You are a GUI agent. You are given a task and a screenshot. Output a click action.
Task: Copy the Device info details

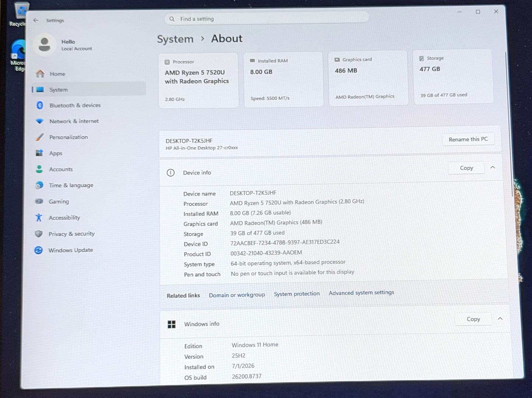(466, 168)
